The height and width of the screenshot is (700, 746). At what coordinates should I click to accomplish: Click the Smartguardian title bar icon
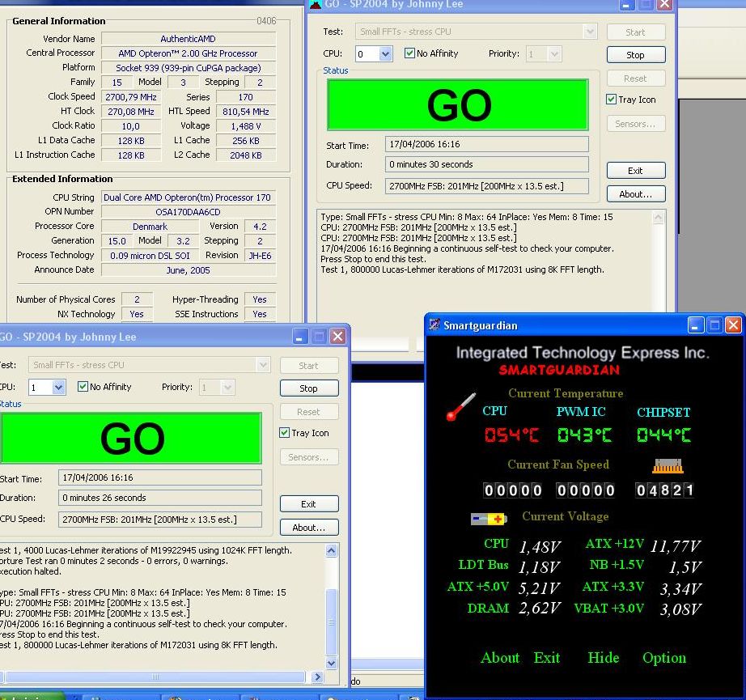click(434, 325)
